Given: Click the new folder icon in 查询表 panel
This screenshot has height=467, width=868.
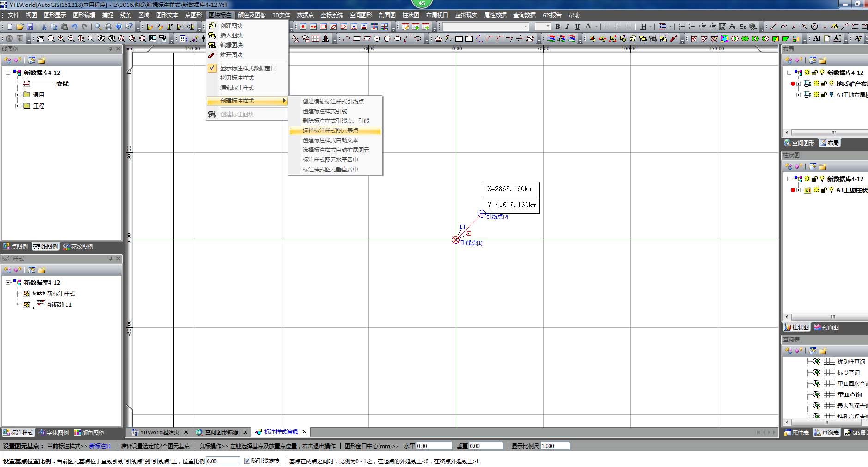Looking at the screenshot, I should click(x=823, y=351).
